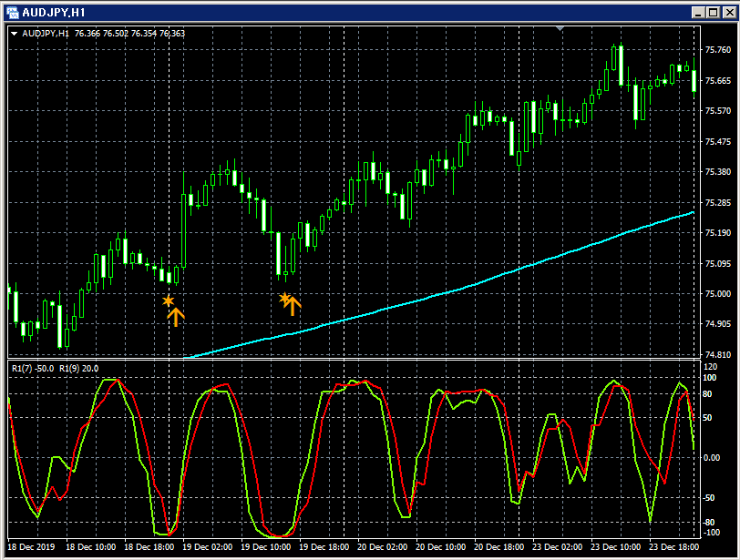Screen dimensions: 740x560
Task: Maximize the AUDJPY,H1 chart window
Action: (715, 13)
